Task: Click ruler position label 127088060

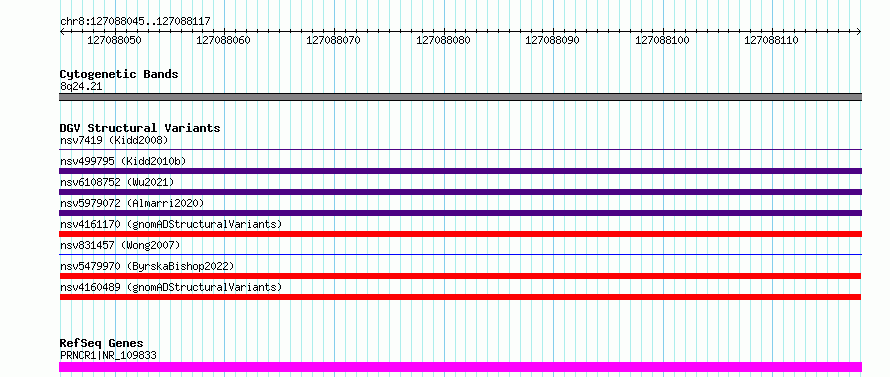Action: tap(224, 40)
